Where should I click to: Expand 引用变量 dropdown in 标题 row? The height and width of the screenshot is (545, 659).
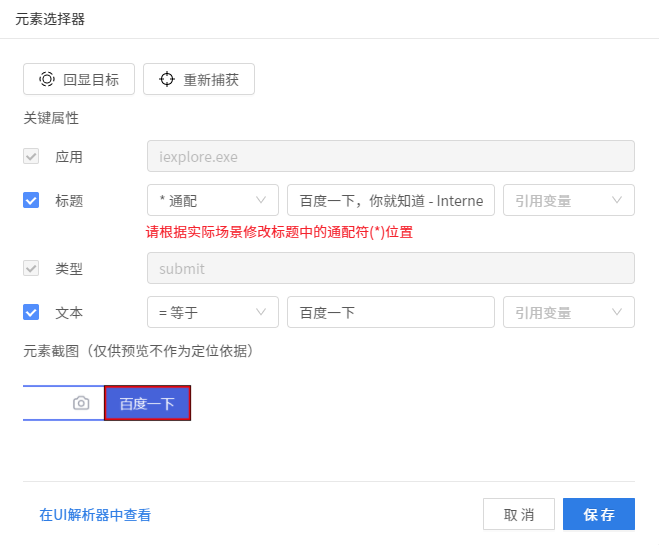tap(568, 200)
